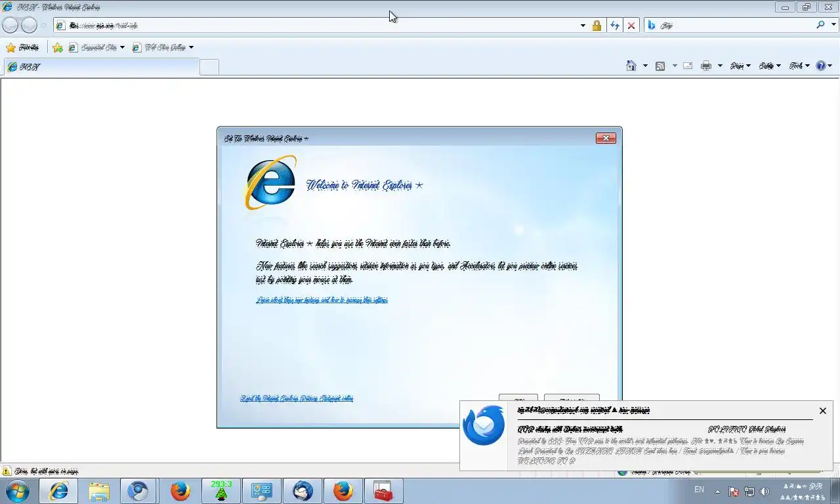This screenshot has width=840, height=504.
Task: Click the Thunderbird logo in notification
Action: (484, 425)
